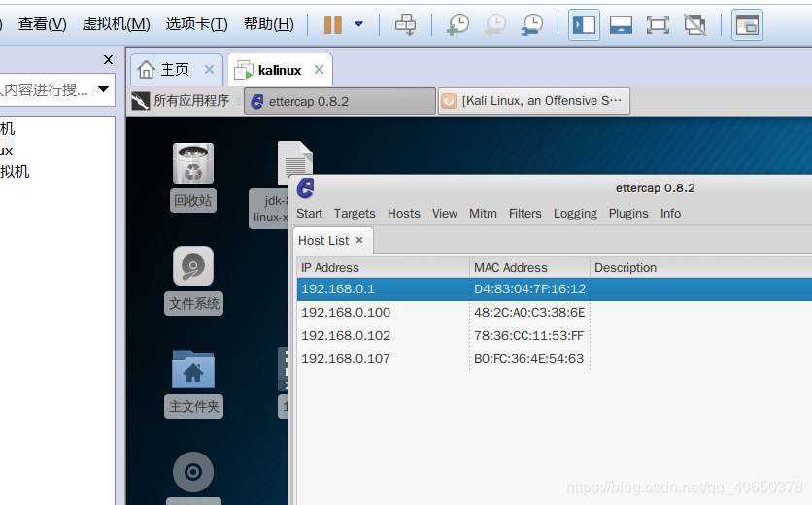
Task: Toggle the console view button
Action: pos(747,24)
